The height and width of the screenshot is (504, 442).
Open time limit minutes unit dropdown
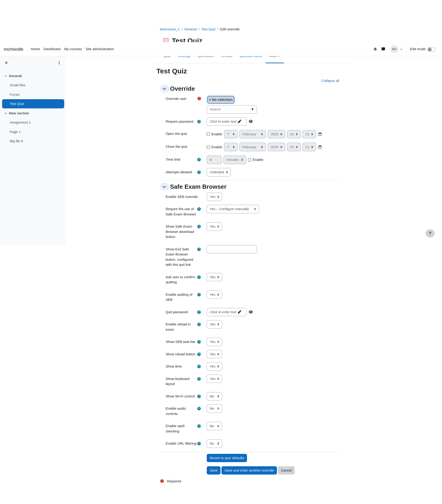(x=235, y=160)
